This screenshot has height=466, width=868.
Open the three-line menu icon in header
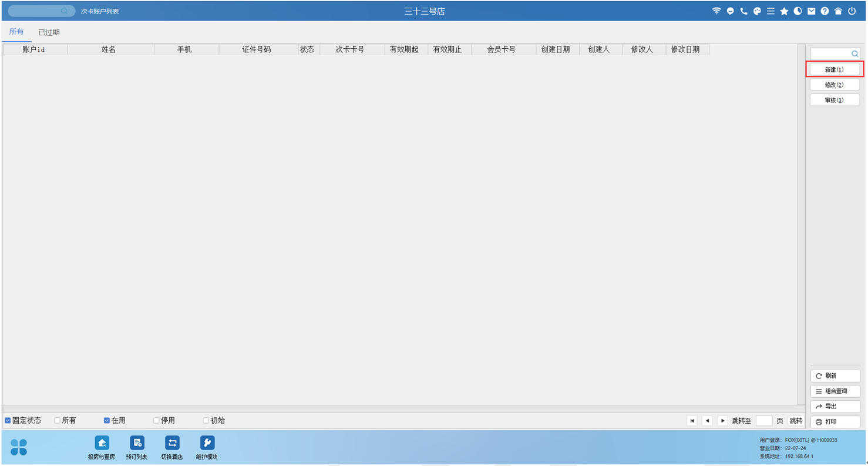[771, 11]
